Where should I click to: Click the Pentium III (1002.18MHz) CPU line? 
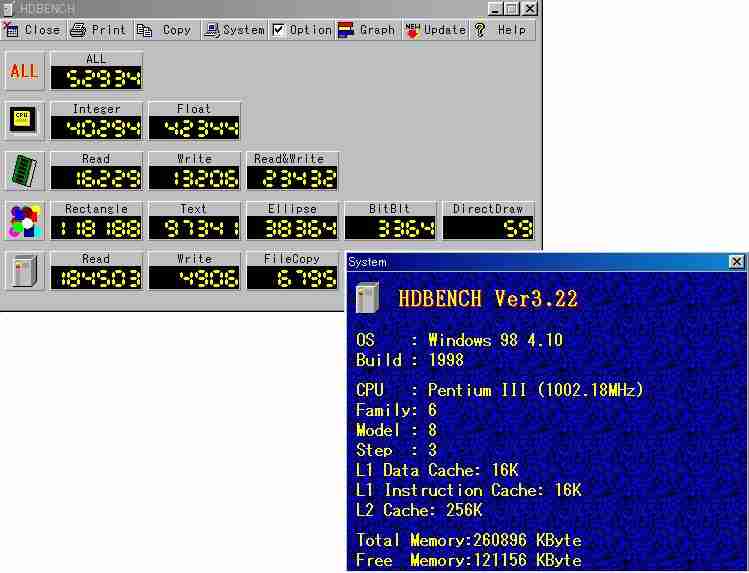pyautogui.click(x=500, y=390)
